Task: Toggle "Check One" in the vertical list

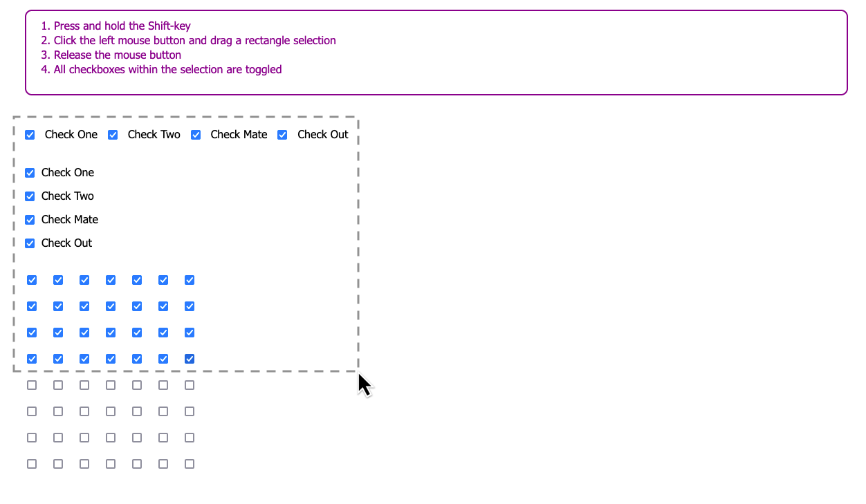Action: click(x=30, y=173)
